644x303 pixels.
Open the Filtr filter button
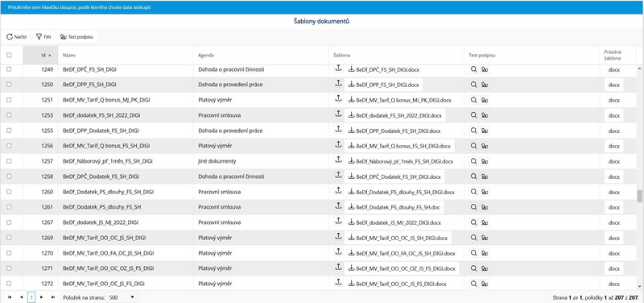pos(43,37)
